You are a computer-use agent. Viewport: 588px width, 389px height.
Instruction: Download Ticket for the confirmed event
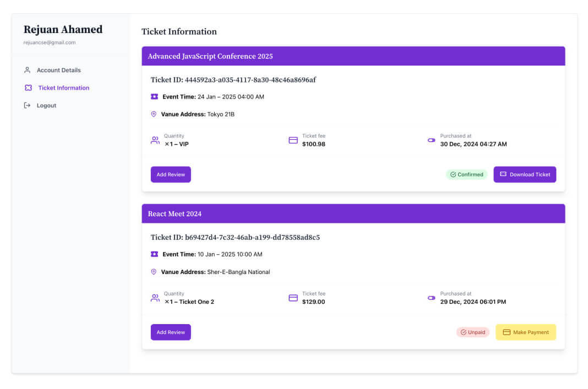(x=525, y=174)
